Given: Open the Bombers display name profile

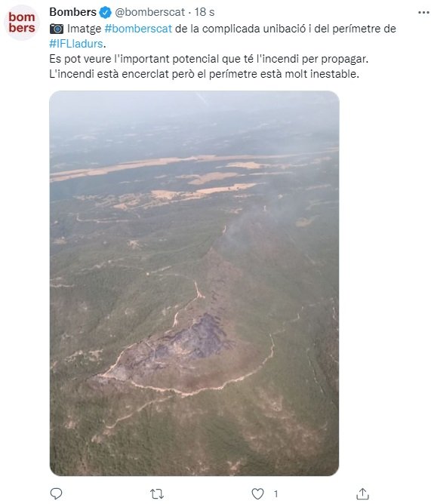Looking at the screenshot, I should 73,12.
